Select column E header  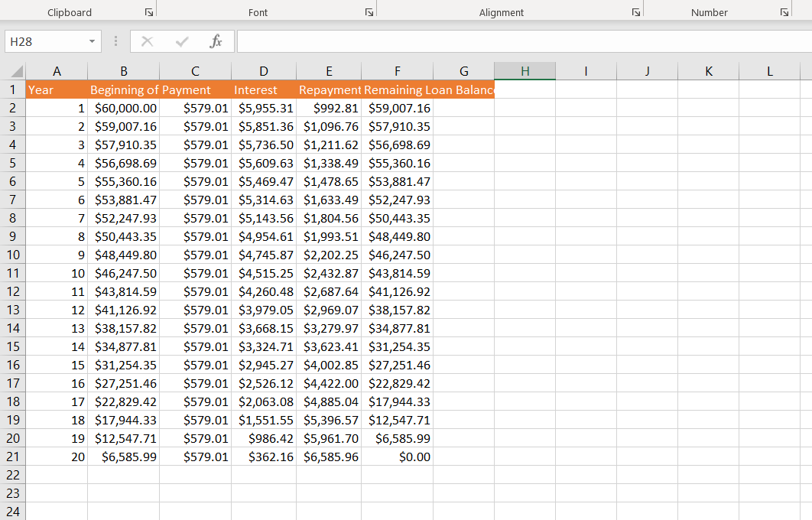[329, 71]
